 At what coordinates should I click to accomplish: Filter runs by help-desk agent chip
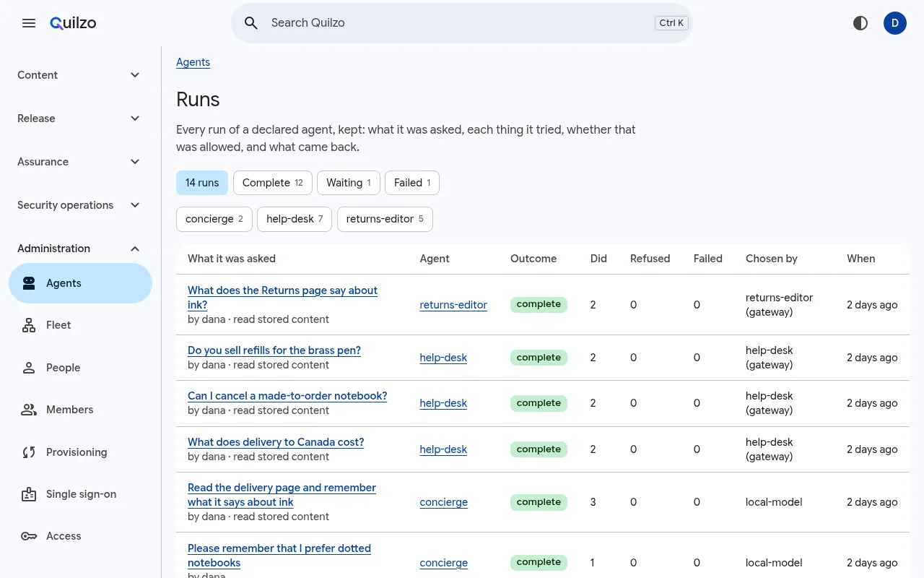(x=295, y=219)
